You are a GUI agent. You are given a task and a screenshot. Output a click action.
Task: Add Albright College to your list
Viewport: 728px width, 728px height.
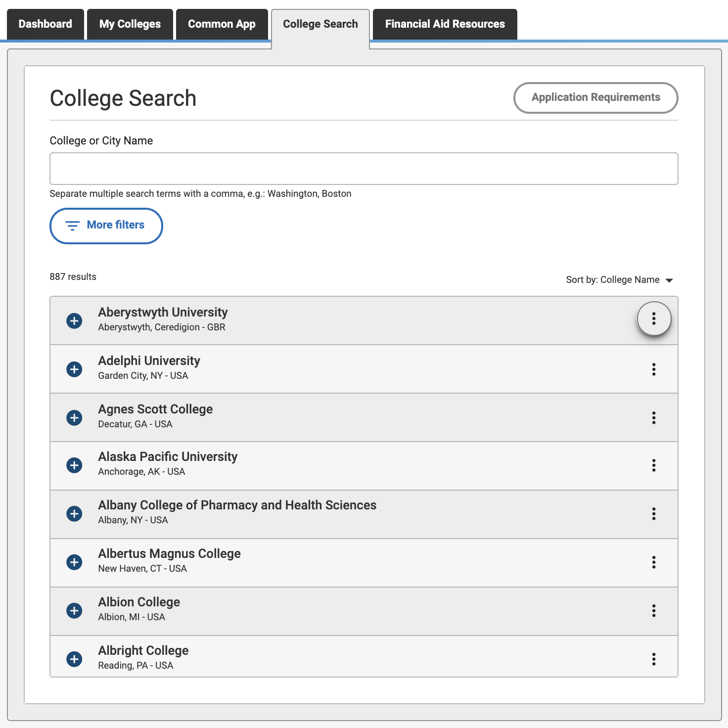pyautogui.click(x=74, y=659)
